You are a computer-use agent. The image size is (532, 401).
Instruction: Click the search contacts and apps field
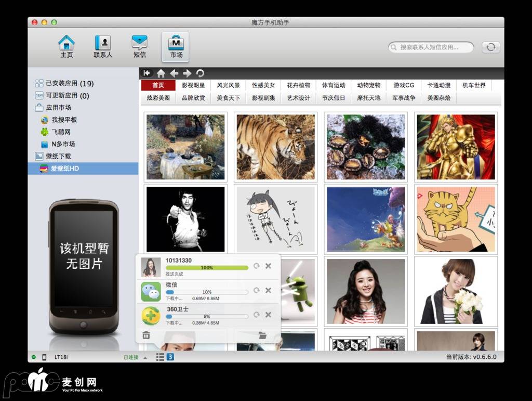pos(431,47)
